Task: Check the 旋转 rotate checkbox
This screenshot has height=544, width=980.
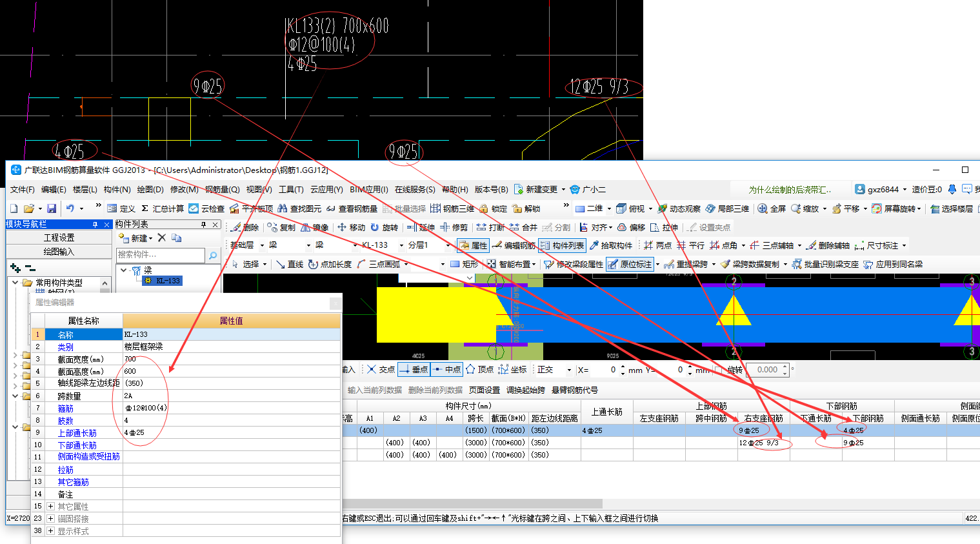Action: pyautogui.click(x=719, y=370)
